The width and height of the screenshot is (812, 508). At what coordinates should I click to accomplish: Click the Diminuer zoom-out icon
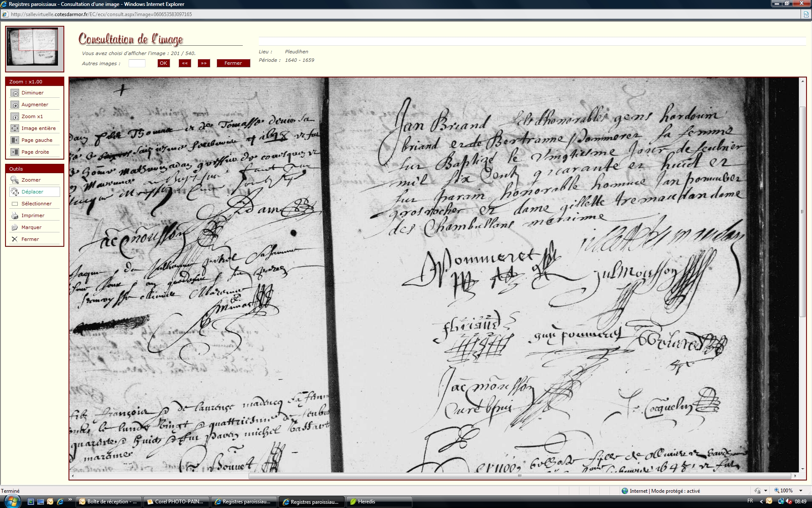click(15, 93)
